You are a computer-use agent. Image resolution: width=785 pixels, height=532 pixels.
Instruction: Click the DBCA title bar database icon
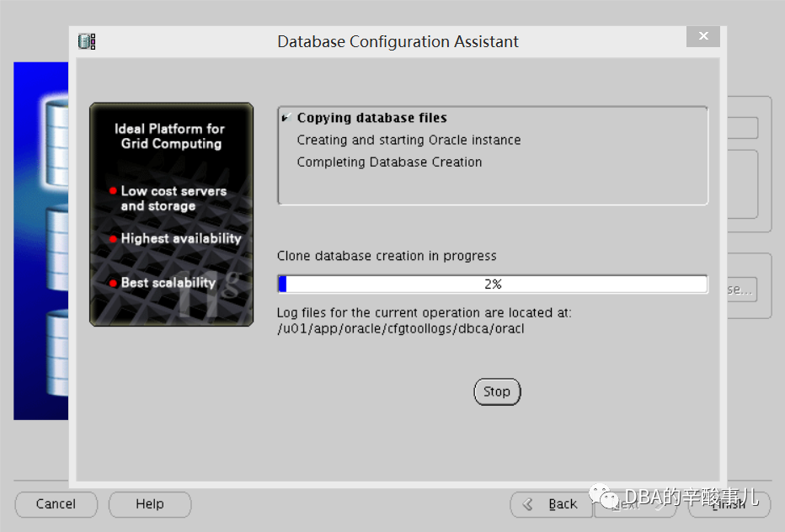87,41
